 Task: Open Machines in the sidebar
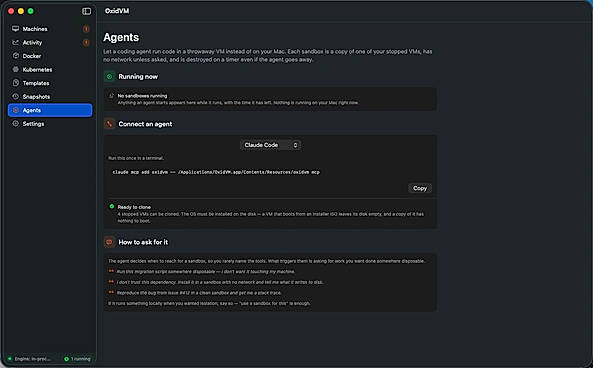tap(50, 29)
